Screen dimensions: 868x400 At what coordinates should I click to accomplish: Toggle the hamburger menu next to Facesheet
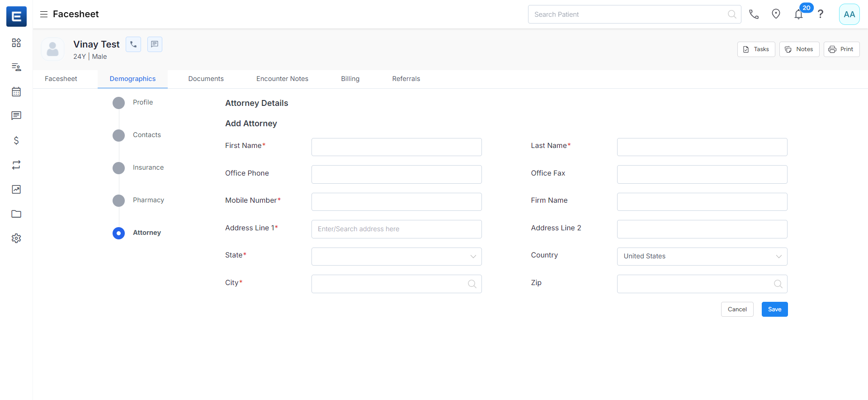44,14
